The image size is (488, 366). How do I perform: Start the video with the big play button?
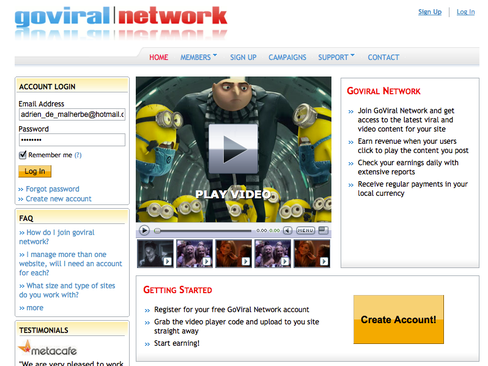pyautogui.click(x=233, y=149)
